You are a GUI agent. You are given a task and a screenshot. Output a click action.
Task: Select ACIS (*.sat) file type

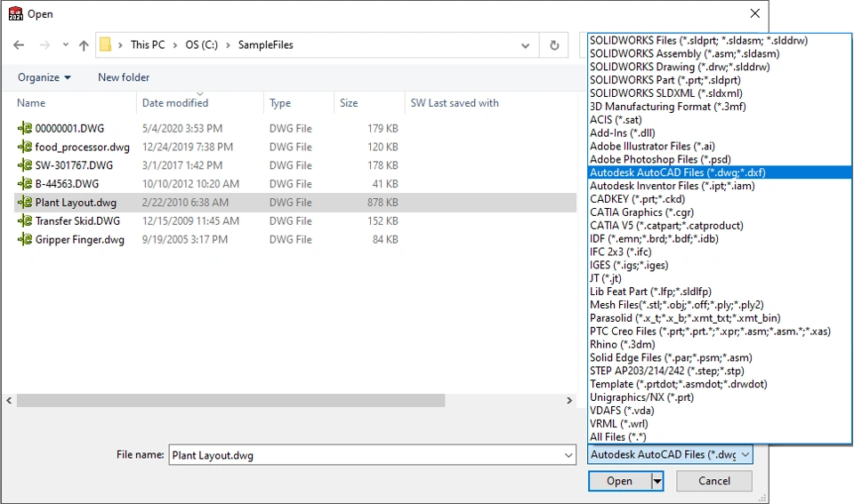[x=720, y=120]
